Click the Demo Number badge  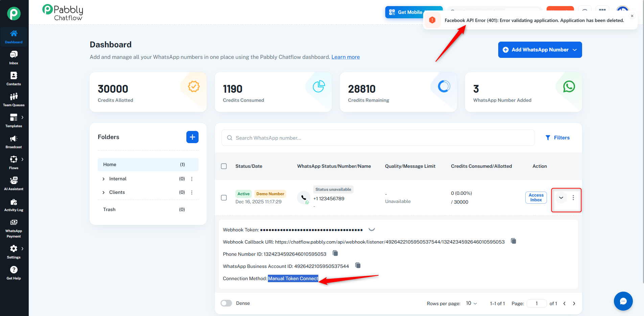(270, 194)
